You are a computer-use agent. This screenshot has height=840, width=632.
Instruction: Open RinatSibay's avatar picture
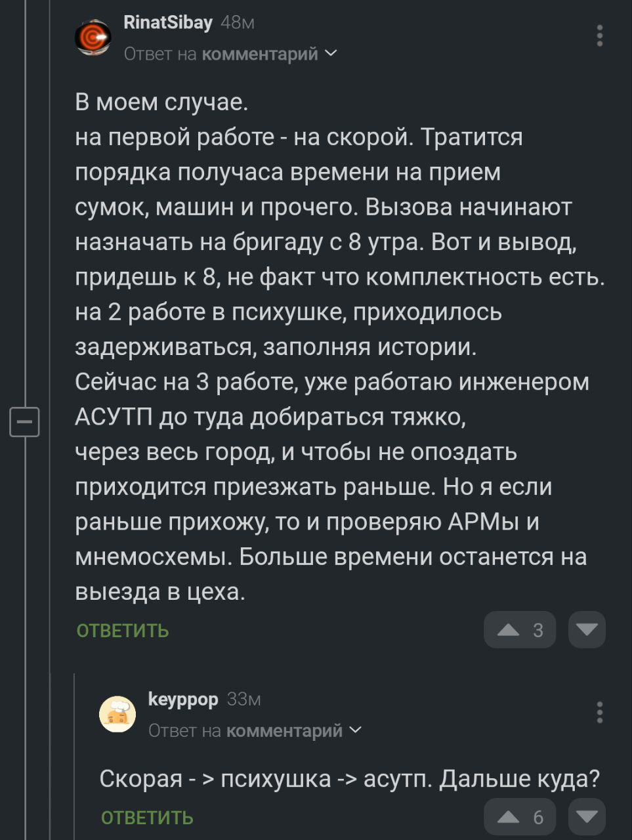93,37
